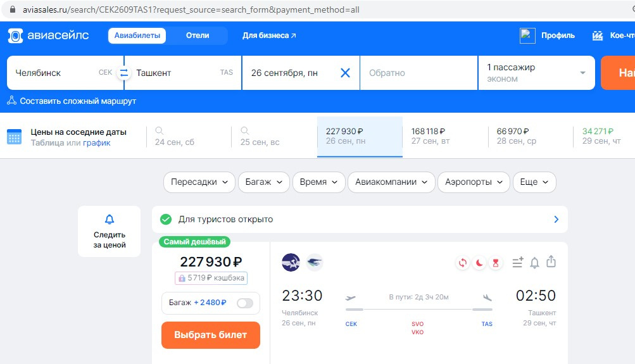Open the Пересадки filter dropdown
Image resolution: width=635 pixels, height=364 pixels.
[x=199, y=182]
